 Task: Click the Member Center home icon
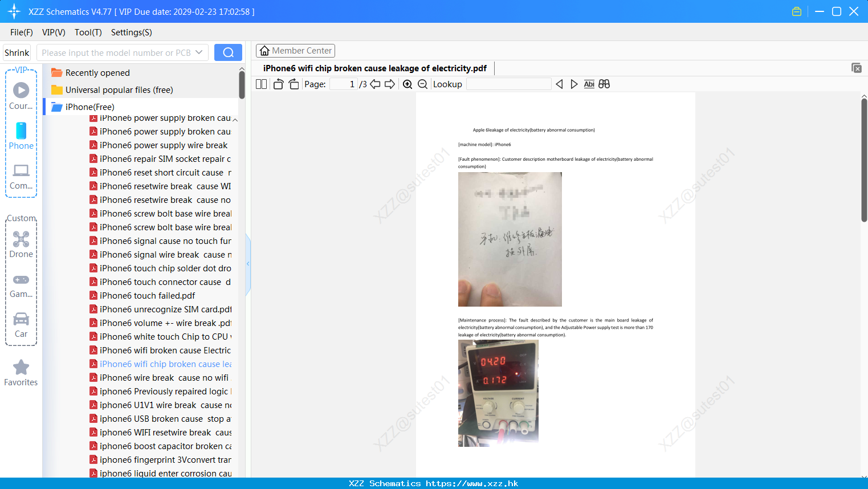point(264,51)
